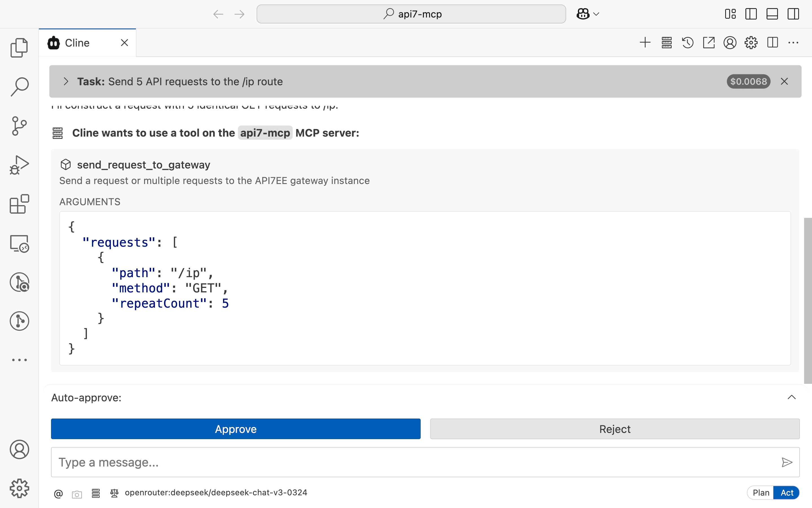
Task: Split the editor to the right
Action: pyautogui.click(x=773, y=43)
